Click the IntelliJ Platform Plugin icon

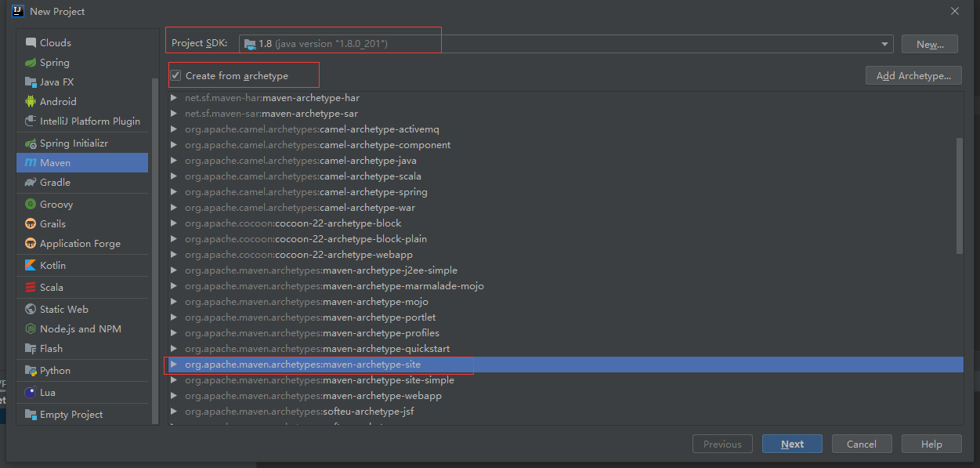pos(31,122)
